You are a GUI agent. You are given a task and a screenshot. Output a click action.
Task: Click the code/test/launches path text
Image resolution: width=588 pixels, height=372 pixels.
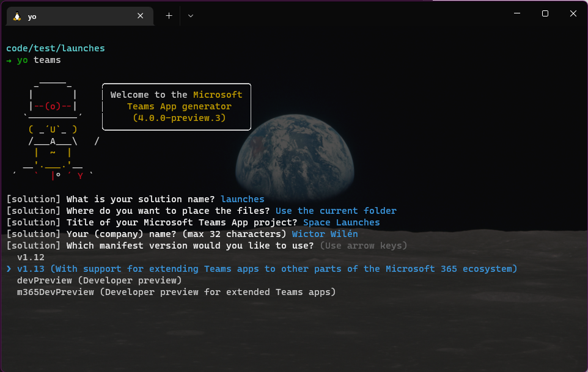pyautogui.click(x=56, y=48)
